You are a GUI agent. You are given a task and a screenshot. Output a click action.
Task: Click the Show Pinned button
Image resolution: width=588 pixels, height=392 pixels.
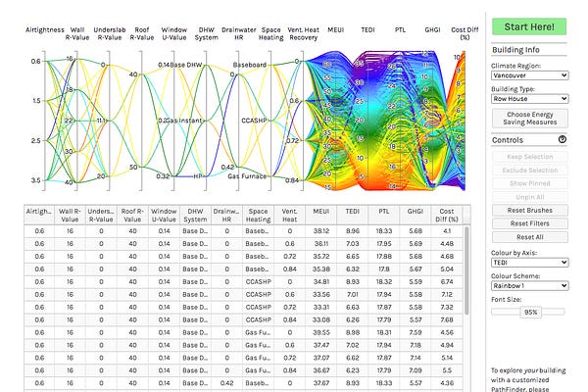pyautogui.click(x=529, y=183)
